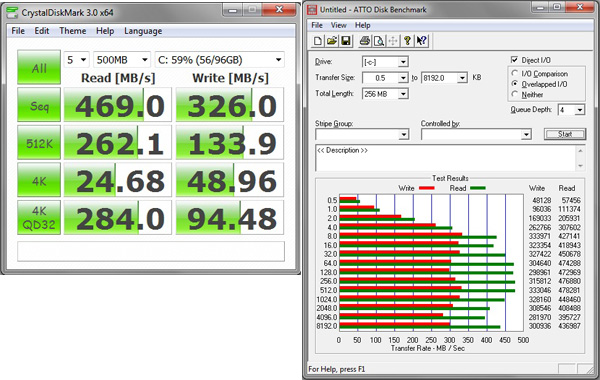Viewport: 600px width, 380px height.
Task: Open the test count dropdown showing 5
Action: point(76,60)
